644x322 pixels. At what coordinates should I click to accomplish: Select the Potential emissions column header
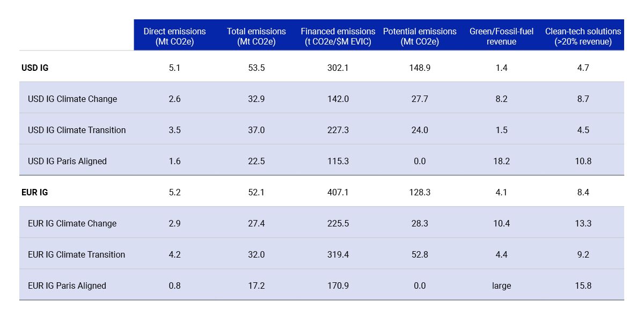tap(420, 36)
